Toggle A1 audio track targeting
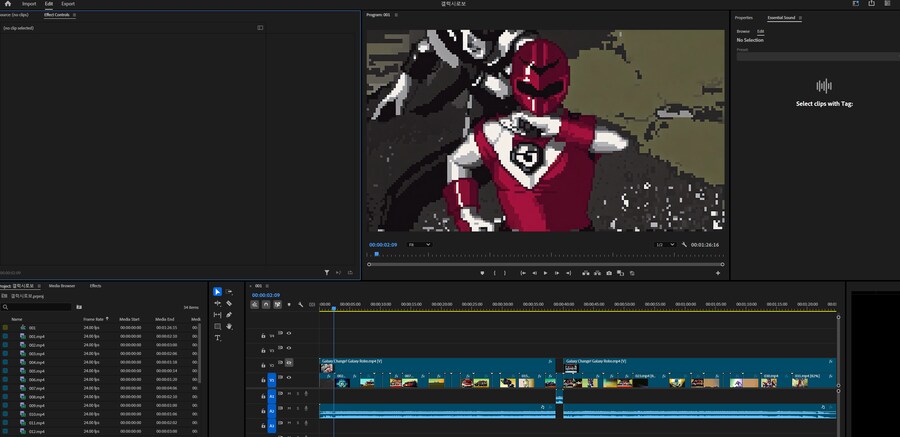The image size is (900, 437). [272, 394]
